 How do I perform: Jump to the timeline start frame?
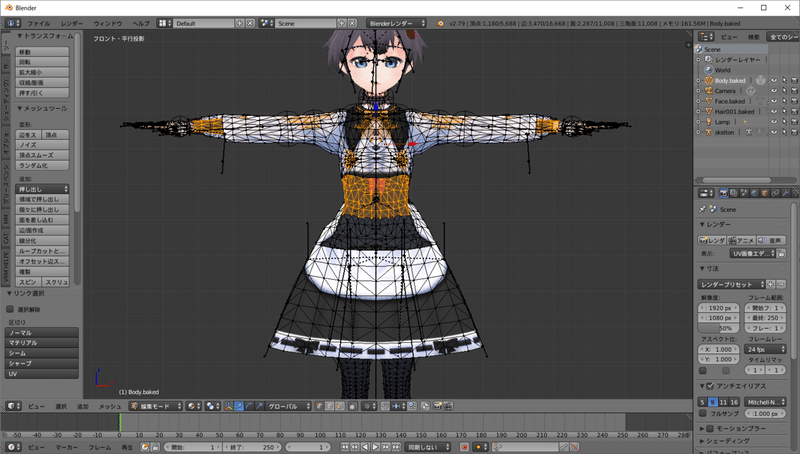[344, 447]
